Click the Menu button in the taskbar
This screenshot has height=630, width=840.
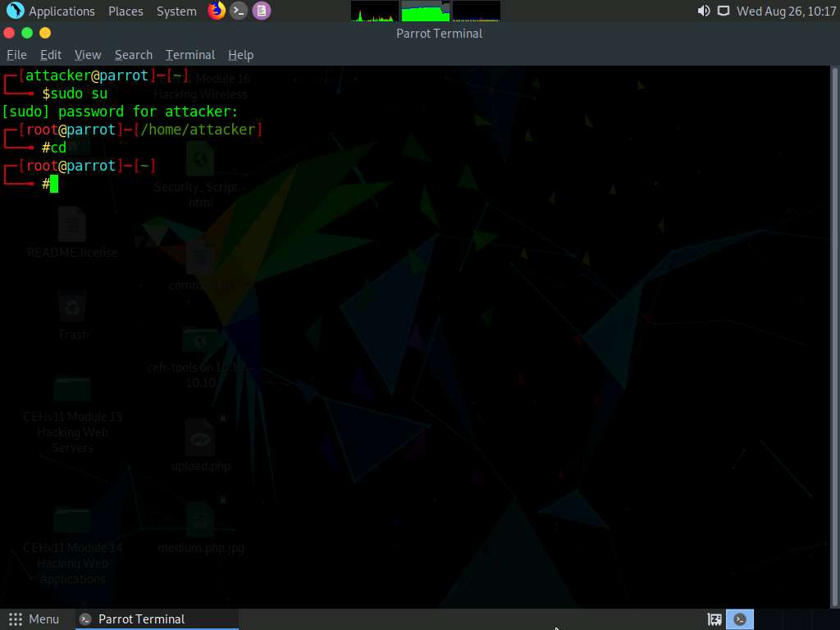point(34,619)
